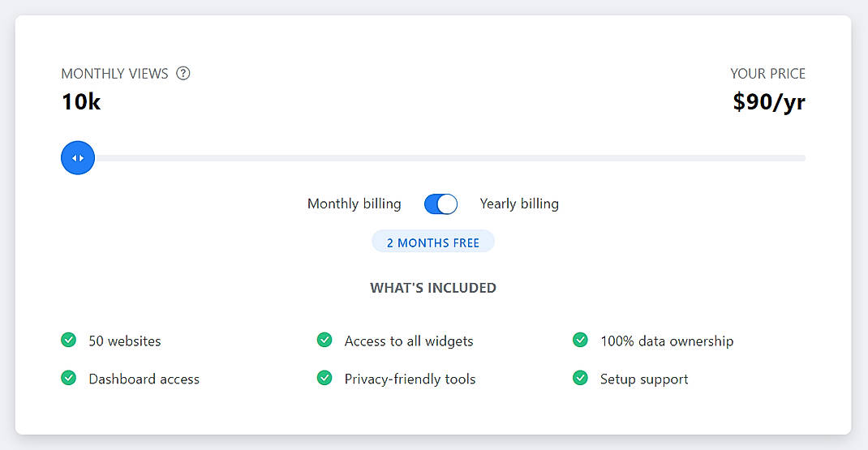Click the Monthly Views help question-mark icon
The height and width of the screenshot is (450, 868).
(x=183, y=73)
